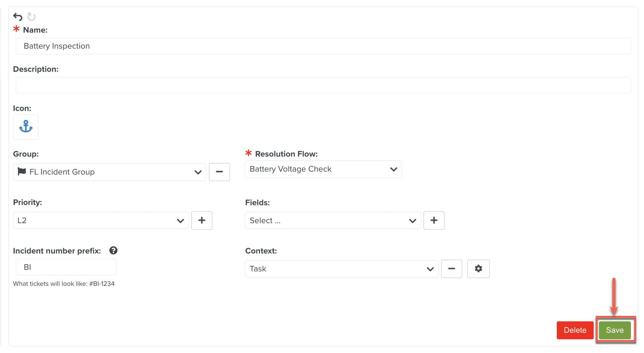
Task: Add a field with plus button
Action: tap(434, 221)
